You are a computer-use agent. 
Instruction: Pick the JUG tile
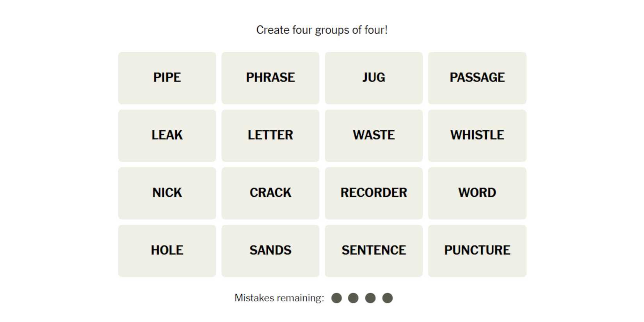(x=374, y=78)
